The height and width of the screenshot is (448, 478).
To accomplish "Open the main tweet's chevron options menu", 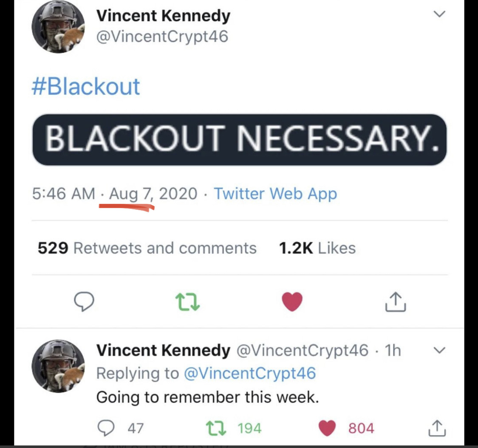I will click(x=439, y=14).
